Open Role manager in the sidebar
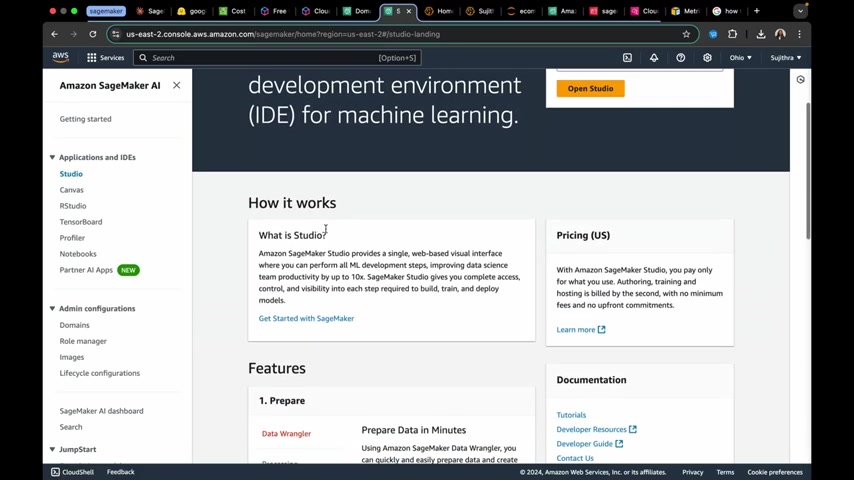 [83, 341]
